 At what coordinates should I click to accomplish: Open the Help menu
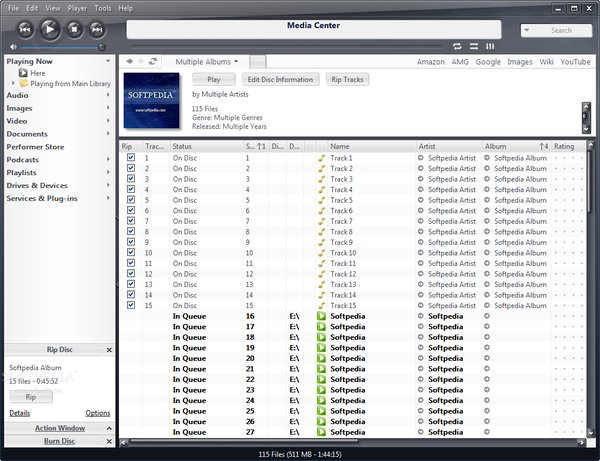[126, 8]
